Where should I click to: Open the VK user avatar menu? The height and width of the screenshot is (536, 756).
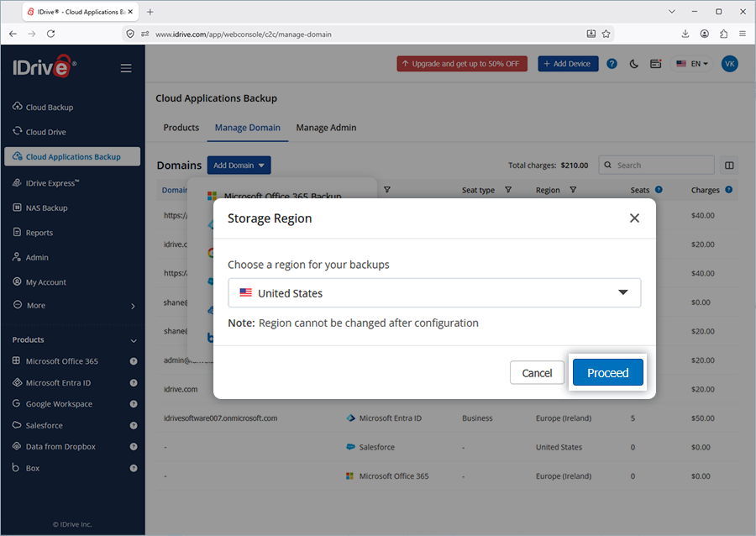[x=729, y=64]
